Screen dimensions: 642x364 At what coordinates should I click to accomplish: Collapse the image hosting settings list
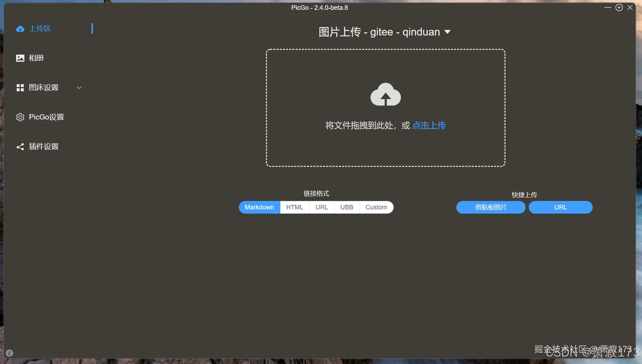point(79,87)
